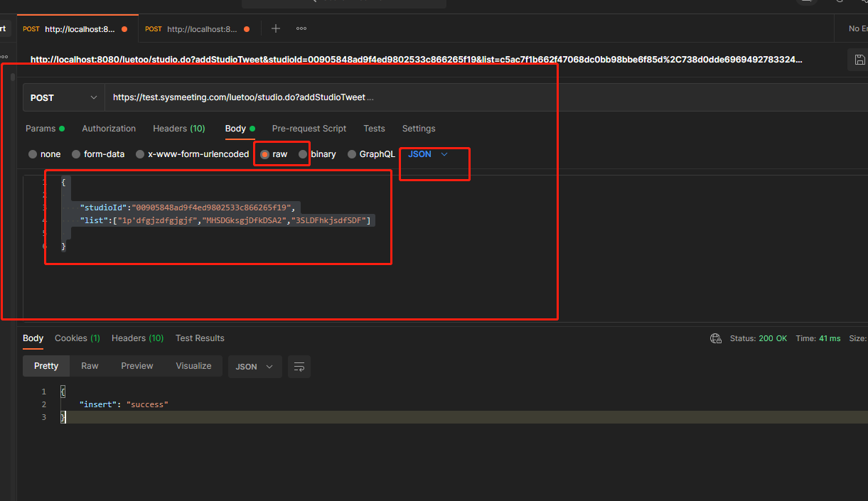868x501 pixels.
Task: Show the response Cookies (1) tab
Action: click(77, 338)
